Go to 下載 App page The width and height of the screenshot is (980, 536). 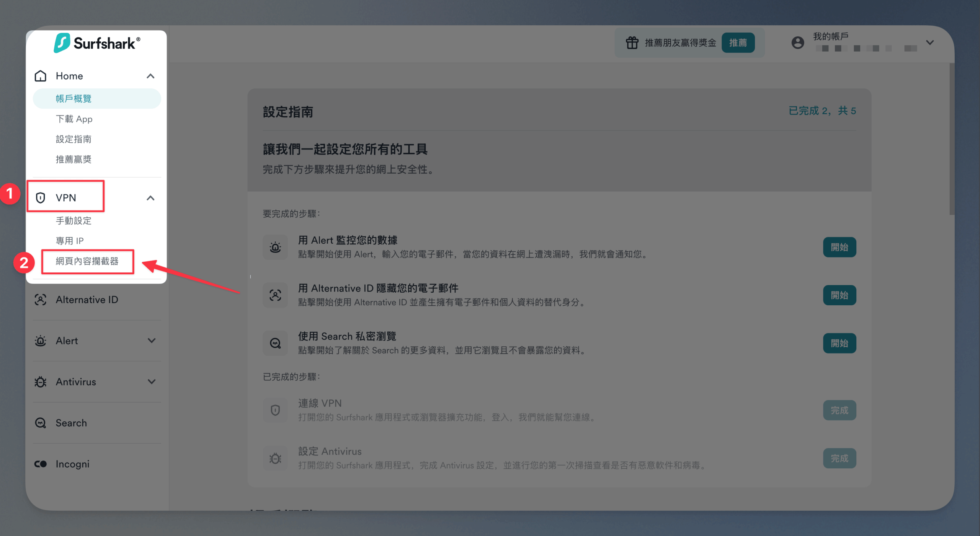click(x=74, y=119)
